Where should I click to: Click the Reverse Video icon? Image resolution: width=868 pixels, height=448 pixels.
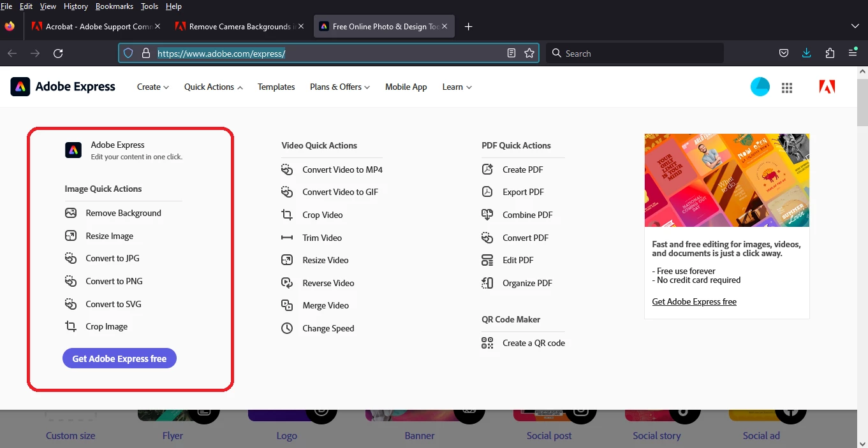point(287,283)
